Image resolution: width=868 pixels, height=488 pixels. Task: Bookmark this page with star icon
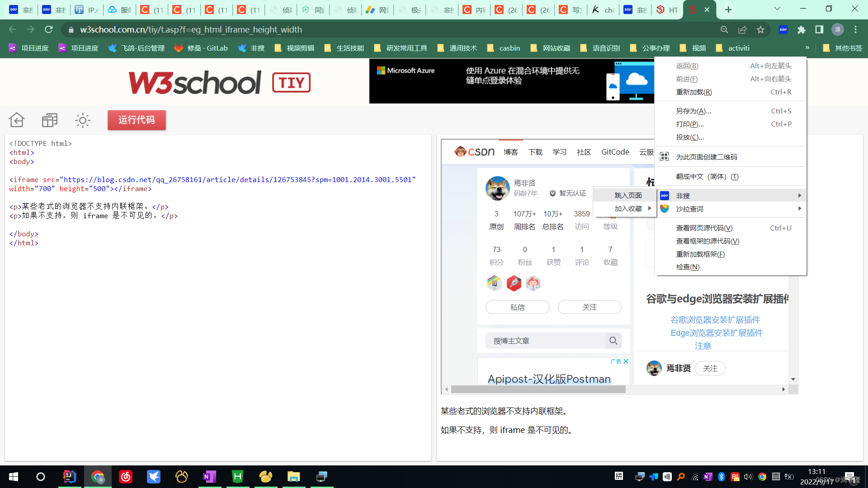click(x=760, y=30)
